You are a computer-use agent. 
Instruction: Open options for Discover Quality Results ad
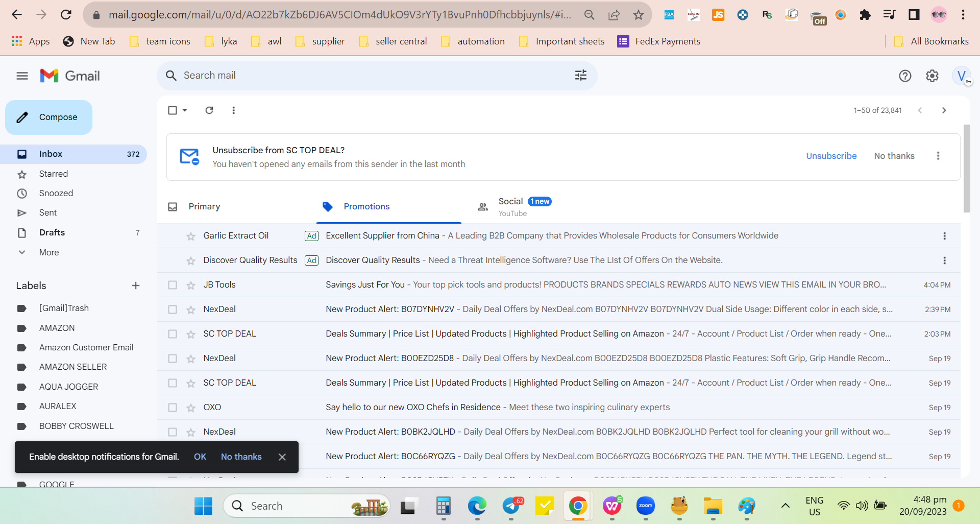coord(944,260)
